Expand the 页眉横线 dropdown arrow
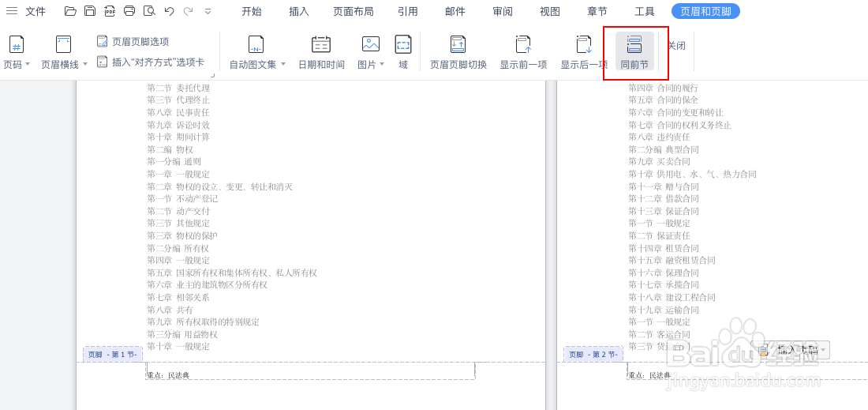The image size is (868, 410). [x=84, y=64]
